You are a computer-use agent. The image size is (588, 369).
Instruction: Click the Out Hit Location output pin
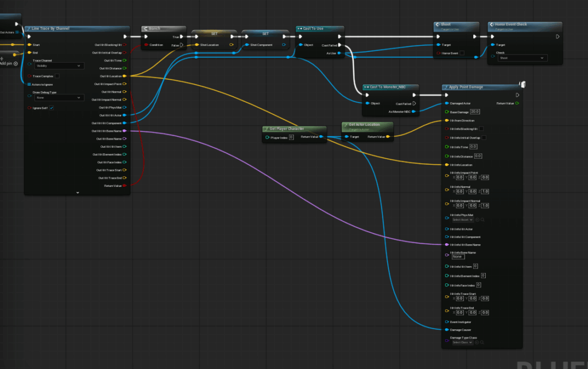coord(125,76)
